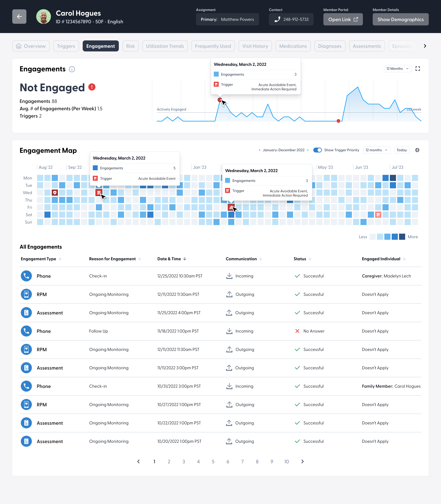This screenshot has width=441, height=504.
Task: Switch to the Medications tab
Action: click(x=293, y=46)
